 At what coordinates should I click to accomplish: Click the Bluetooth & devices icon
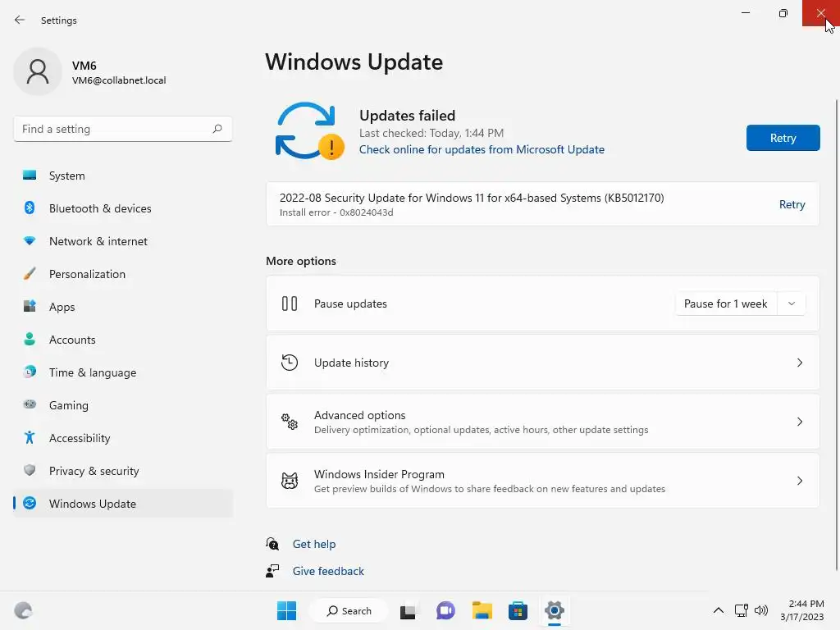(30, 208)
